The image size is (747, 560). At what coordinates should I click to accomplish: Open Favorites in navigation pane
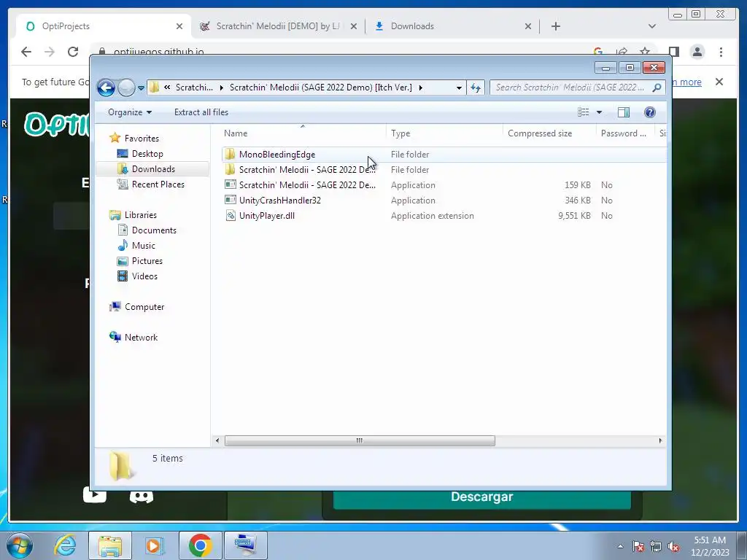tap(142, 138)
